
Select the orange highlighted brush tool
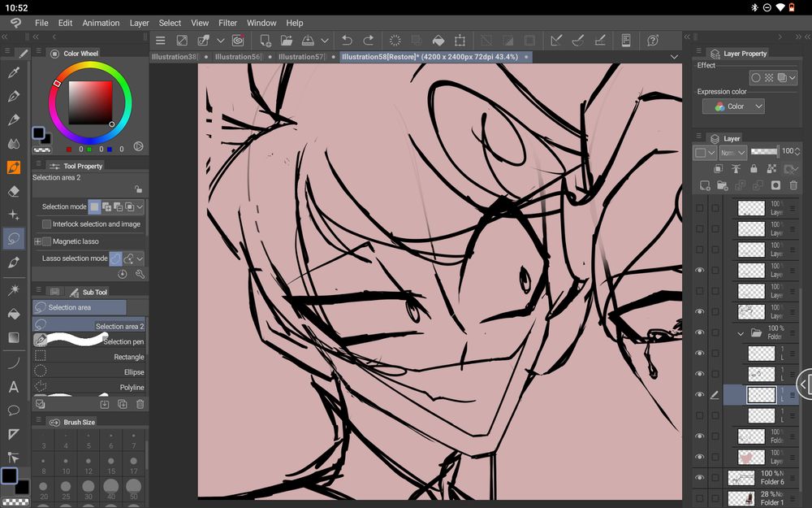pos(14,167)
